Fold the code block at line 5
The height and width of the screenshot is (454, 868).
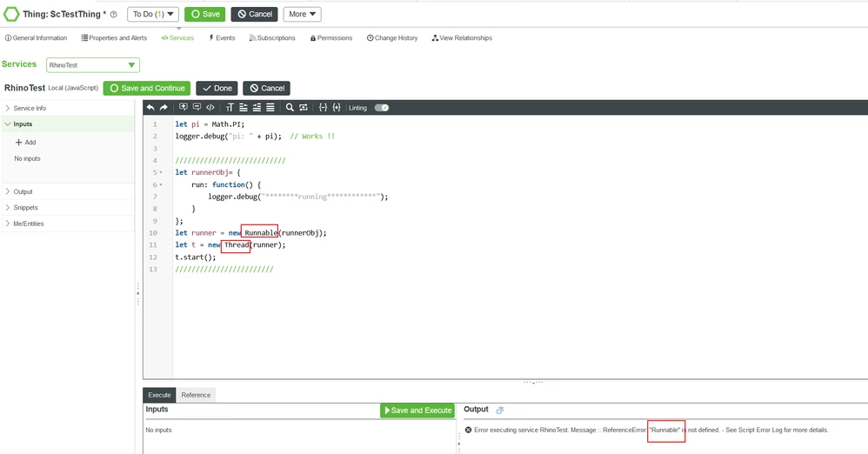tap(161, 172)
